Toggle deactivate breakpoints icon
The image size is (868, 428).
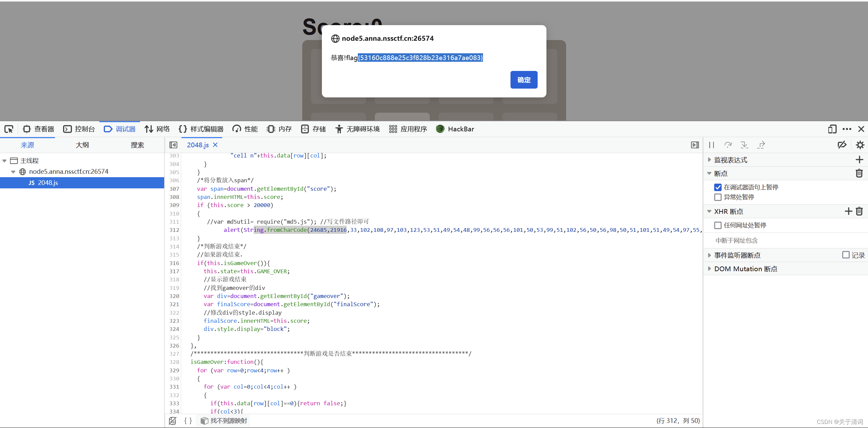pos(842,145)
